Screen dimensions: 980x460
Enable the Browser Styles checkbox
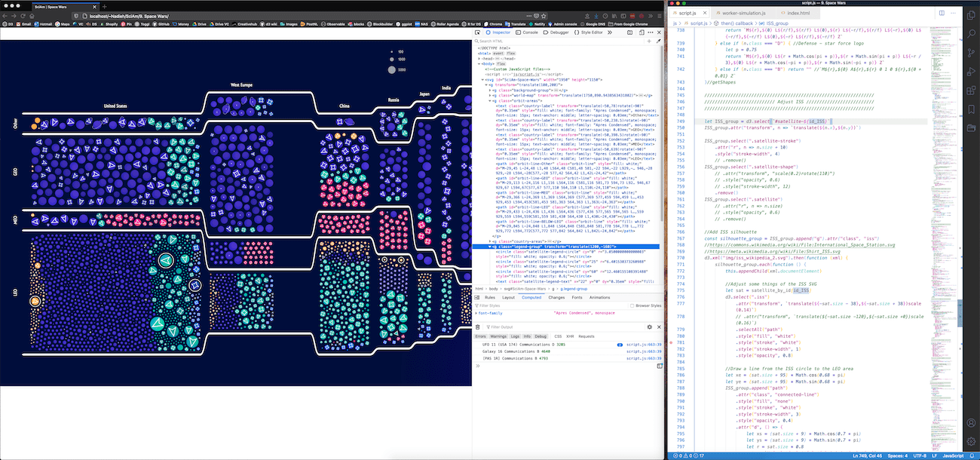pyautogui.click(x=633, y=305)
